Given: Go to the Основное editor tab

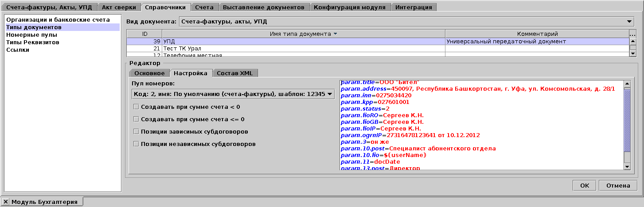Looking at the screenshot, I should coord(149,73).
